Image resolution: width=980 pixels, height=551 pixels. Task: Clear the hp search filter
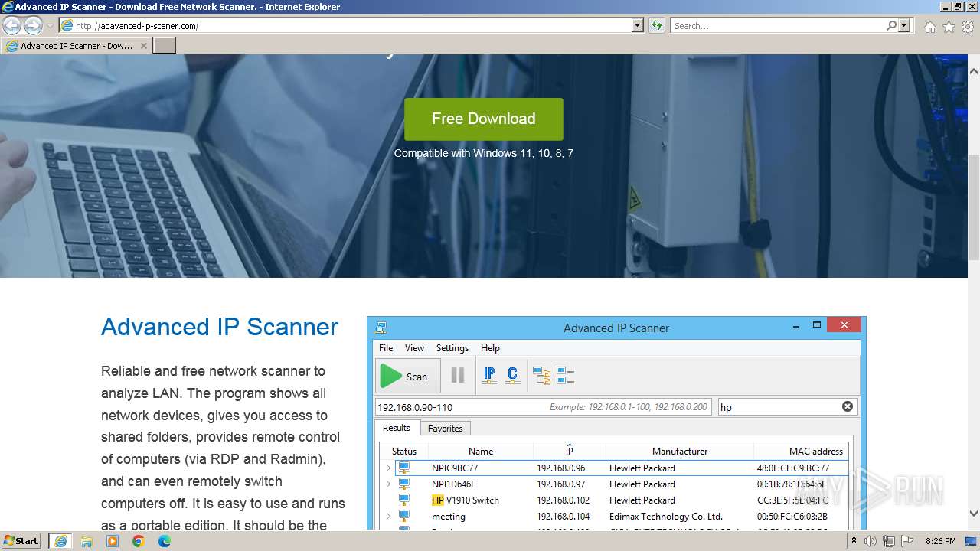[x=848, y=406]
